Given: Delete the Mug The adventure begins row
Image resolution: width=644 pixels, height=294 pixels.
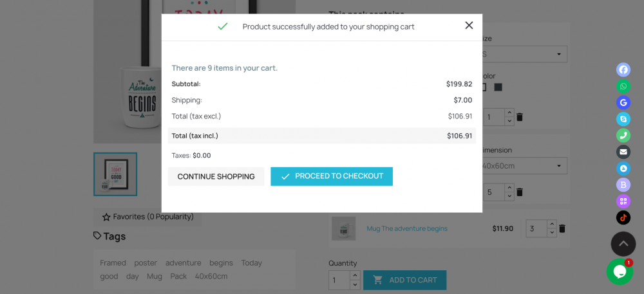Looking at the screenshot, I should point(562,228).
